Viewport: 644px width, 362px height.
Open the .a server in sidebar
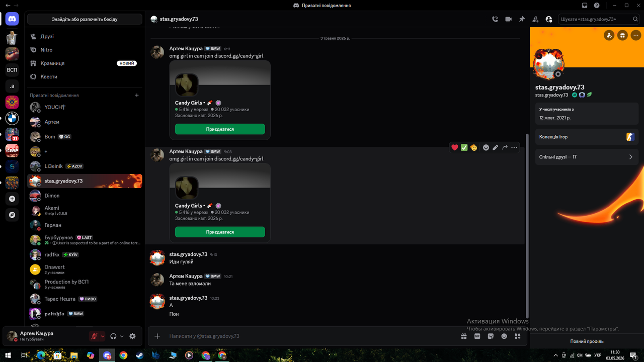12,86
